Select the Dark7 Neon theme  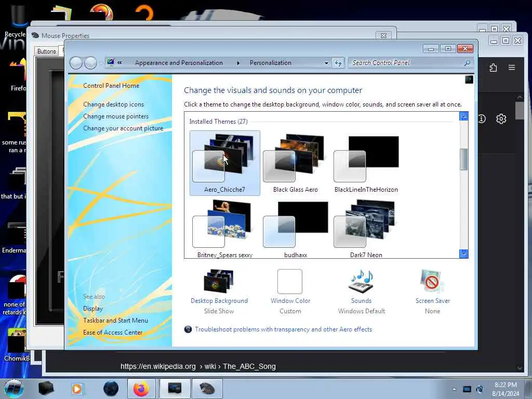366,229
